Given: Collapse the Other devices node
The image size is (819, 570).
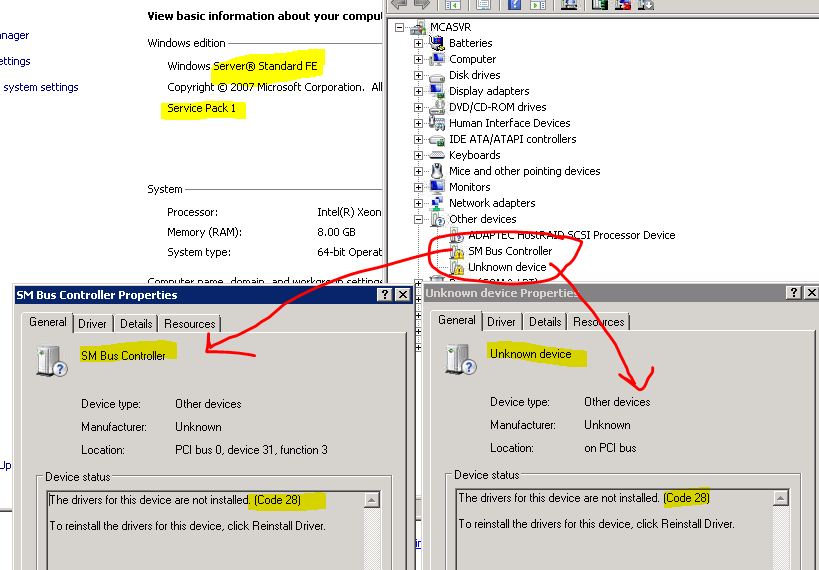Looking at the screenshot, I should [x=418, y=219].
